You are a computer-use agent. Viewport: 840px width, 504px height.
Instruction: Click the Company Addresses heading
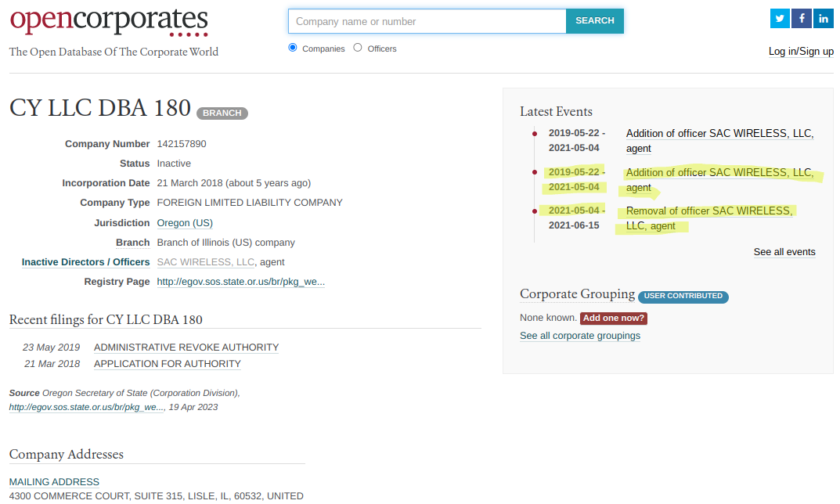[x=67, y=454]
